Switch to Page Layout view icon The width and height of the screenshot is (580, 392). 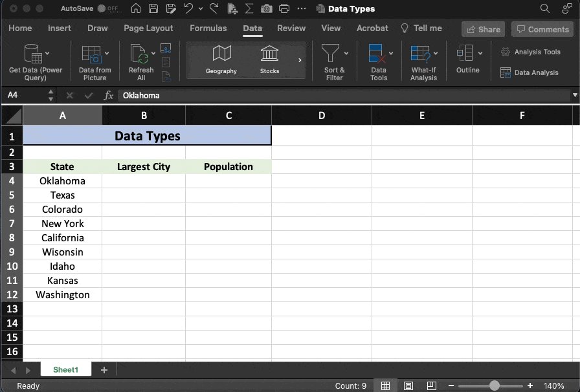coord(408,386)
